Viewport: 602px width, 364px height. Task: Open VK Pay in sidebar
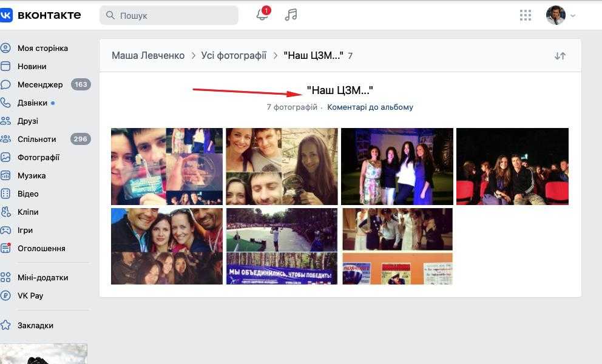(x=30, y=295)
